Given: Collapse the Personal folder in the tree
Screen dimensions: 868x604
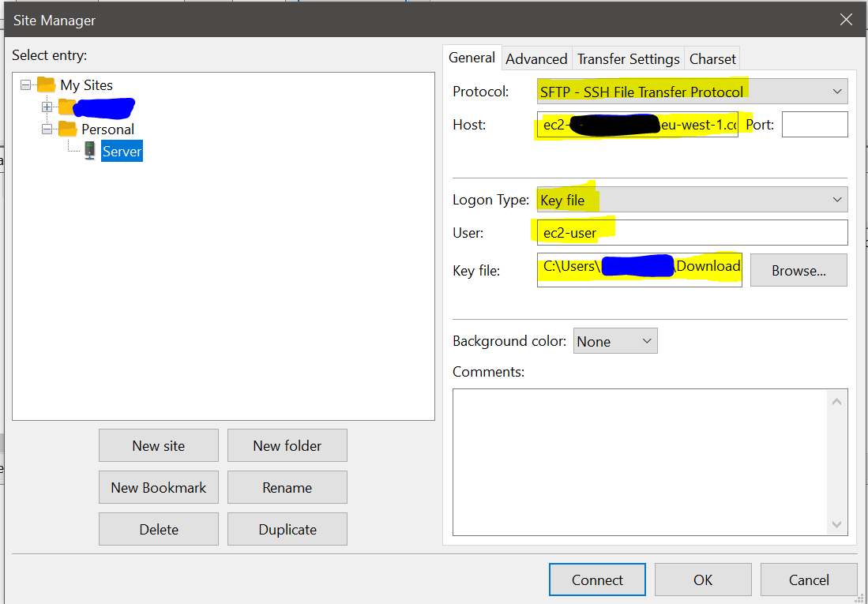Looking at the screenshot, I should [47, 129].
